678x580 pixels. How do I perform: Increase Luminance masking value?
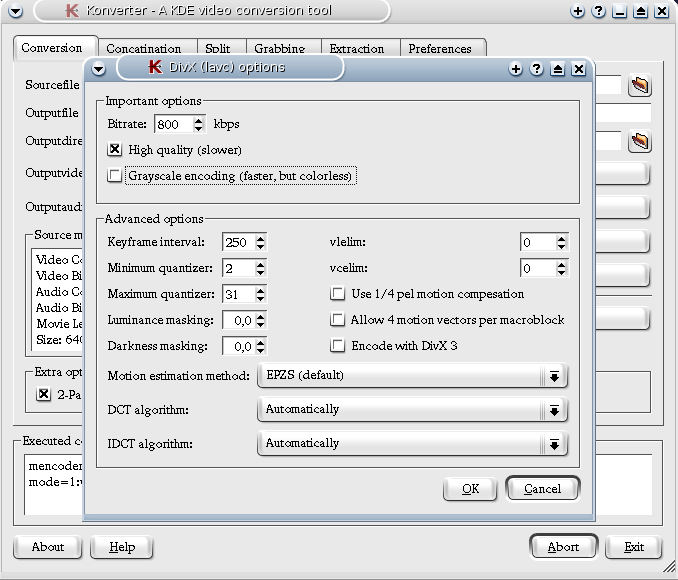tap(260, 316)
